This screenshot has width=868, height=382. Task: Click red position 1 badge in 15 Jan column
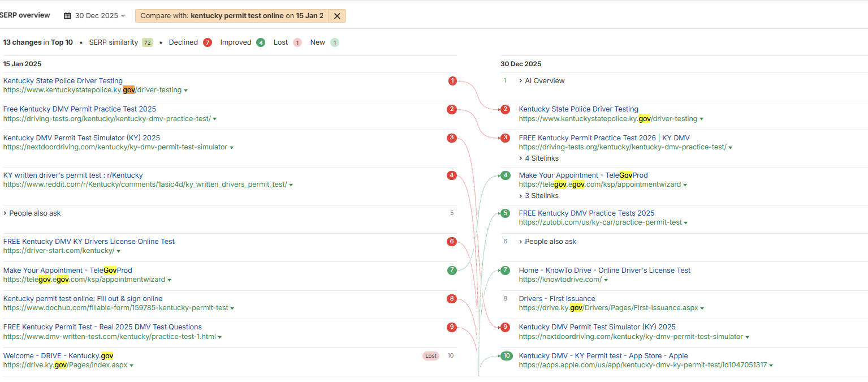(452, 81)
